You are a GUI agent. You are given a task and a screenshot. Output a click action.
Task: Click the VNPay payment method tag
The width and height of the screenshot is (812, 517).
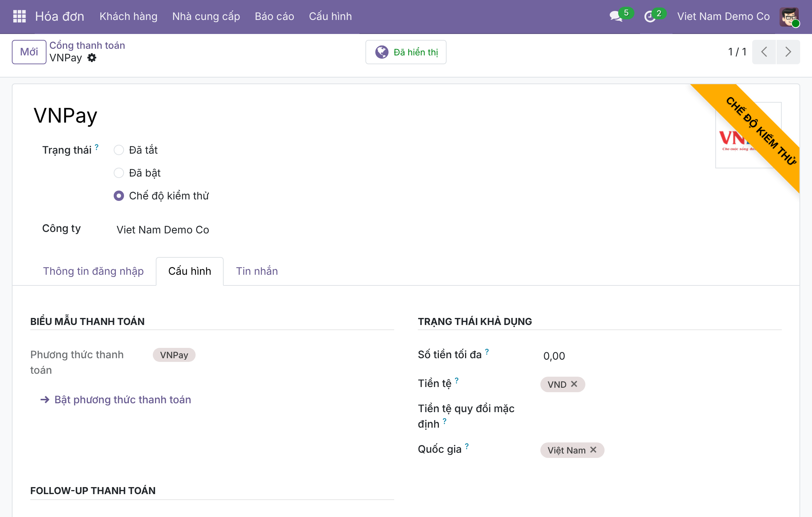click(174, 355)
